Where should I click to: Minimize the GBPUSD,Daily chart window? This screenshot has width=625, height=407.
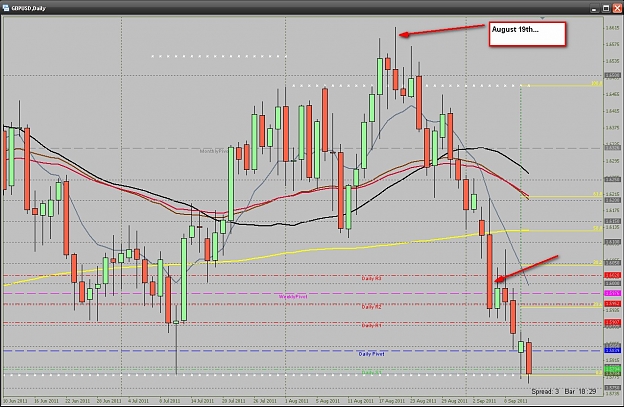(595, 8)
